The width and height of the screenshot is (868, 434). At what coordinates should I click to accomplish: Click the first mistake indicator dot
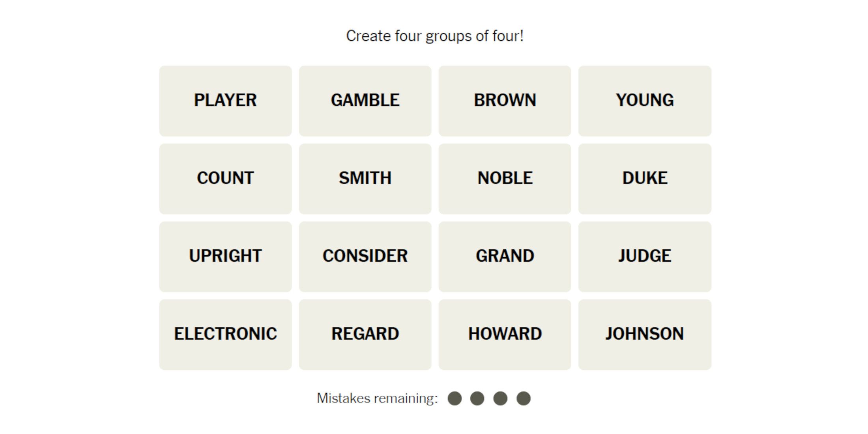(455, 398)
